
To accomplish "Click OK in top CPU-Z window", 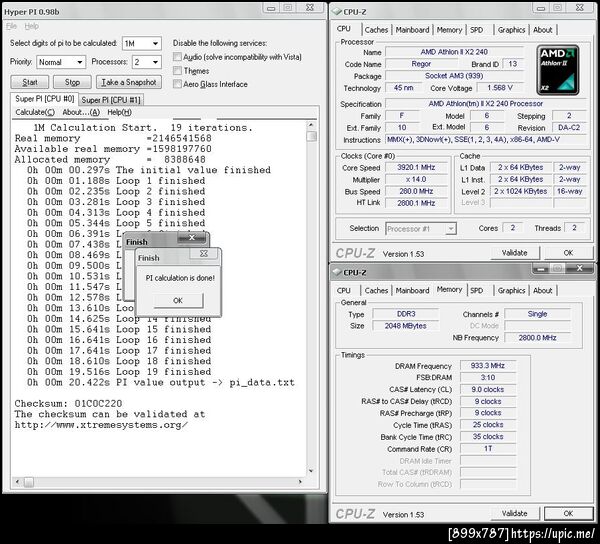I will (568, 252).
